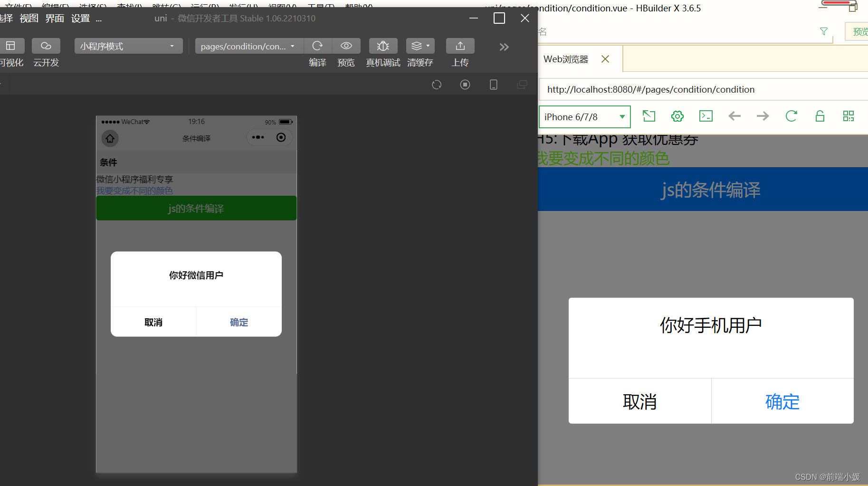Viewport: 868px width, 486px height.
Task: Click 确定 in the browser dialog
Action: 782,401
